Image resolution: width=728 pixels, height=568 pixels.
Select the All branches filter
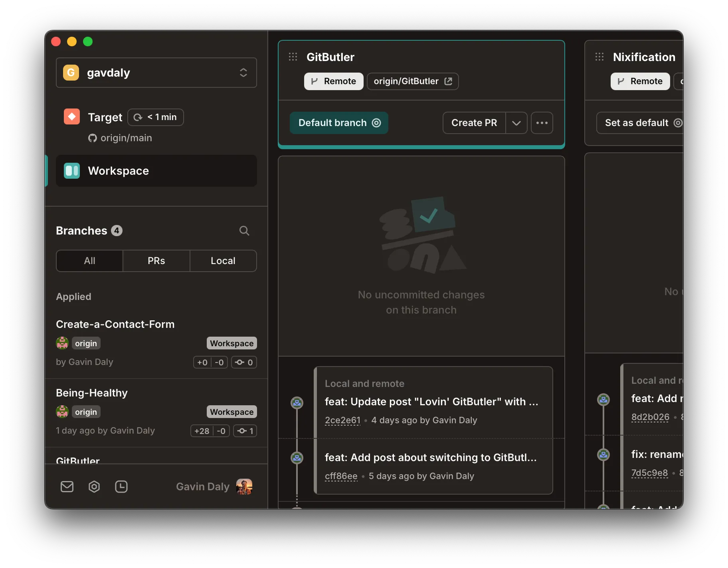tap(89, 261)
